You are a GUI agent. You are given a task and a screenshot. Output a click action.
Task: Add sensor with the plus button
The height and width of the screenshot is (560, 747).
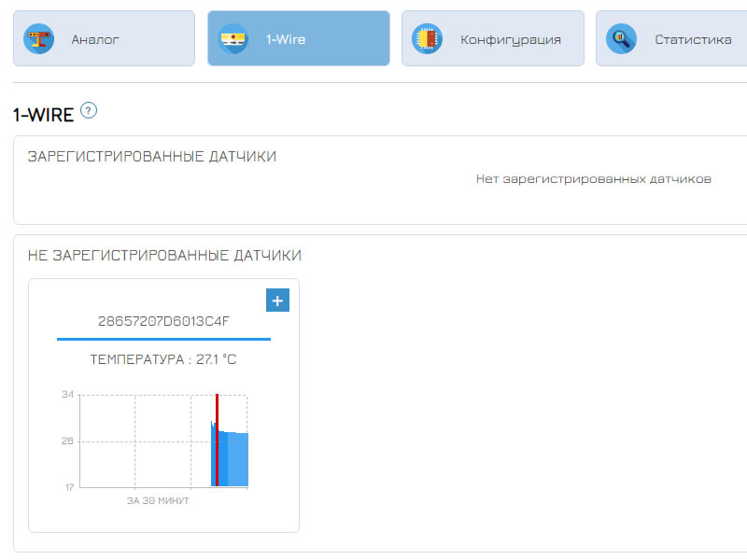[x=278, y=300]
